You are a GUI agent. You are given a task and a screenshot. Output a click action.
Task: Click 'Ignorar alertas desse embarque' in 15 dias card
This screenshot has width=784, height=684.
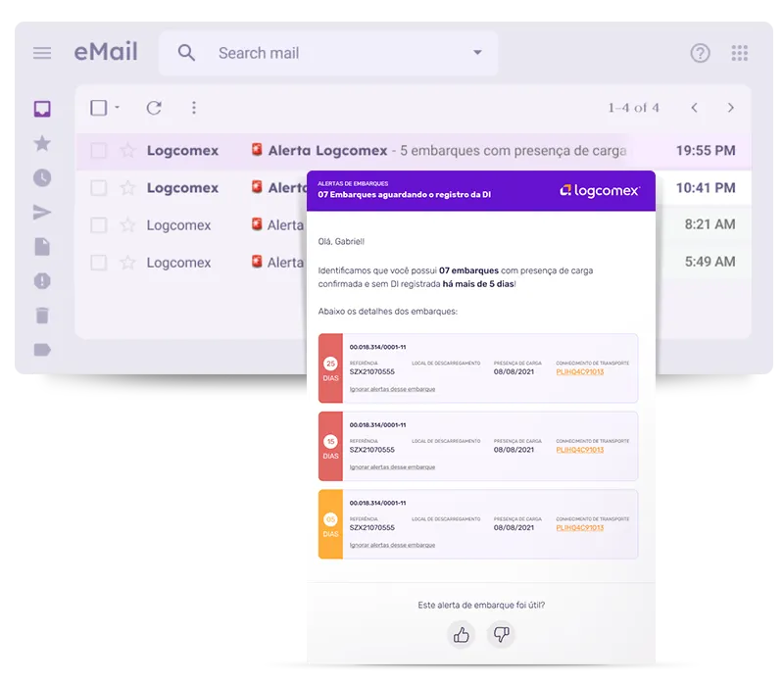tap(392, 467)
